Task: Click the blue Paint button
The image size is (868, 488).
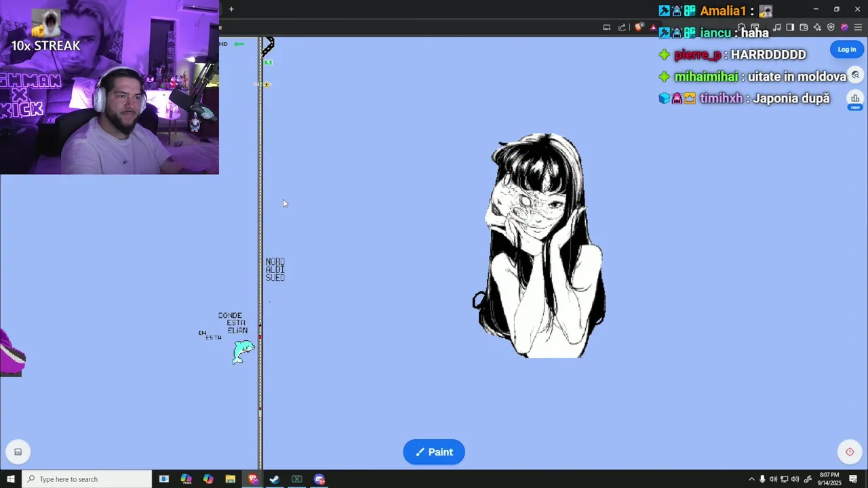Action: (434, 452)
